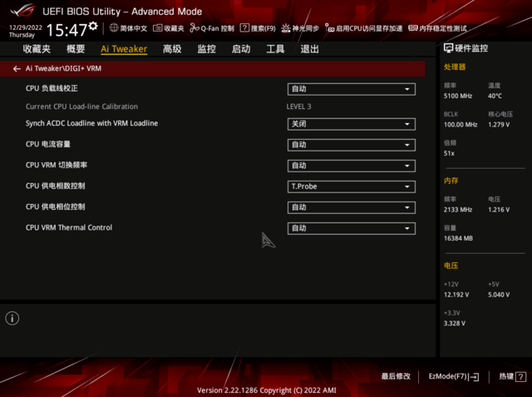Click the 搜索(F9) question mark icon
Image resolution: width=532 pixels, height=397 pixels.
click(244, 27)
